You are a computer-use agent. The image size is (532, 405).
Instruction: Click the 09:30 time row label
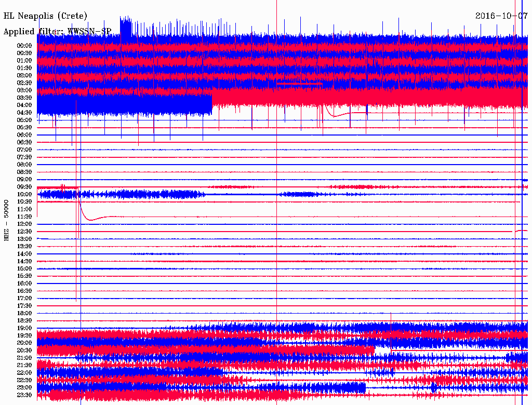coord(24,187)
